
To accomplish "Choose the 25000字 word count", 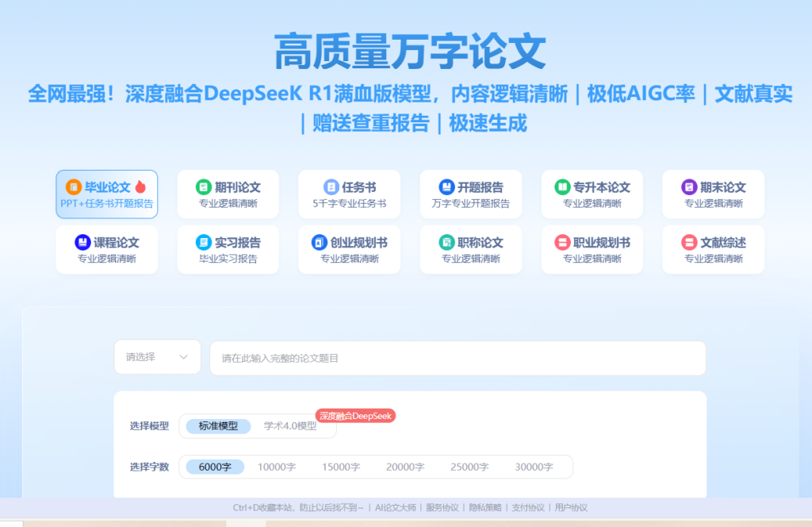I will click(469, 467).
